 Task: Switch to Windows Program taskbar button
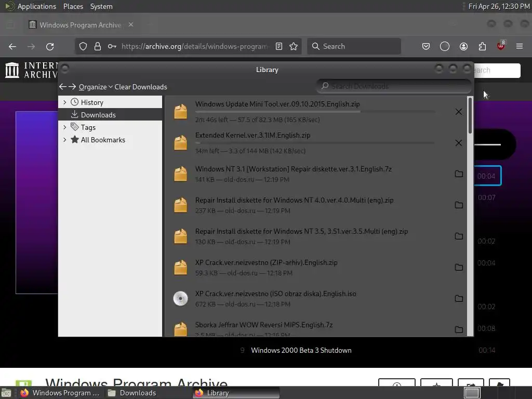60,393
